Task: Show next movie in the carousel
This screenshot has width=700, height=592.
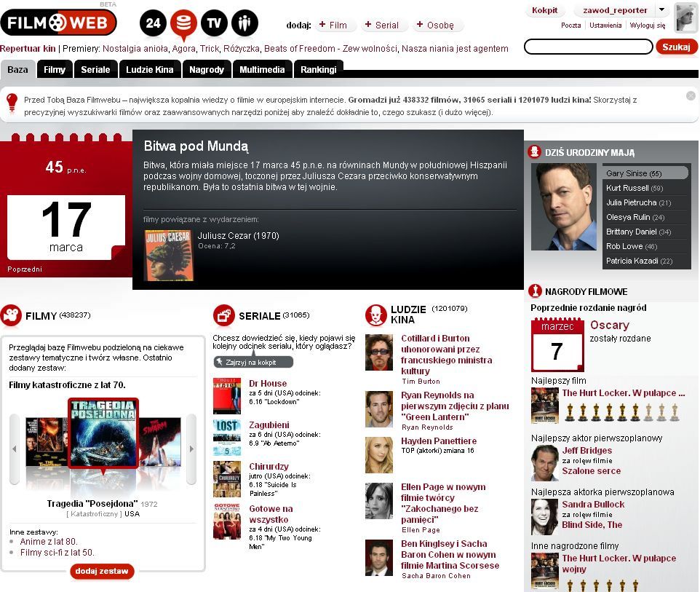Action: click(191, 449)
